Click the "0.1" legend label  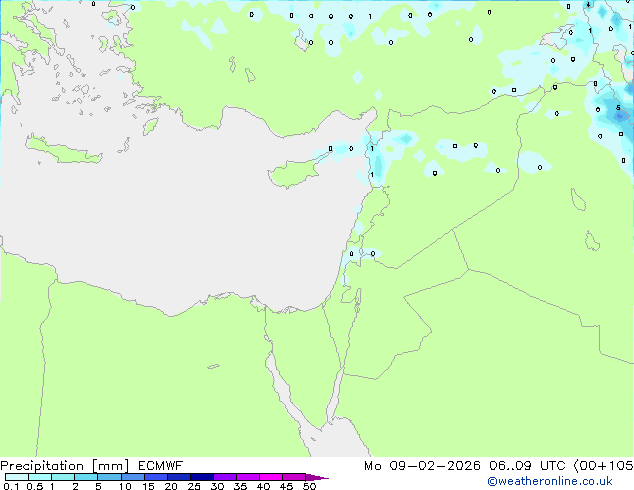click(11, 486)
